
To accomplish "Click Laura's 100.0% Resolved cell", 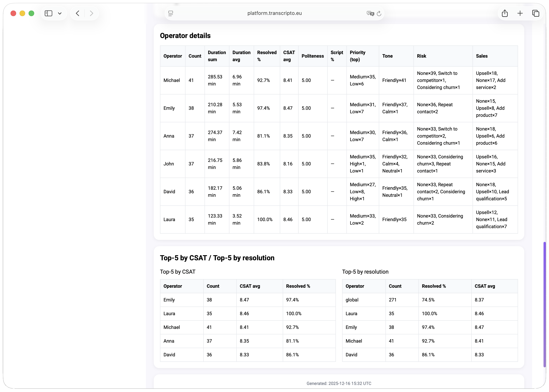I will point(265,219).
